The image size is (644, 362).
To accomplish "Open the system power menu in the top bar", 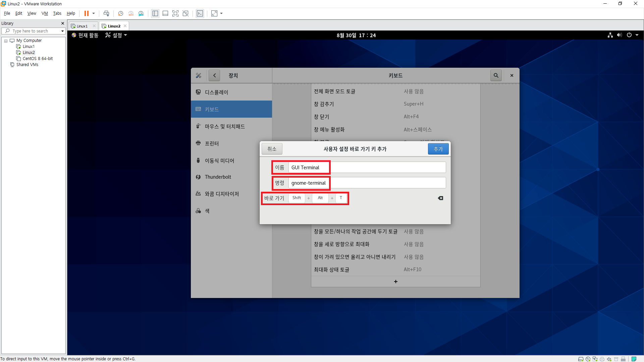I will (x=629, y=35).
